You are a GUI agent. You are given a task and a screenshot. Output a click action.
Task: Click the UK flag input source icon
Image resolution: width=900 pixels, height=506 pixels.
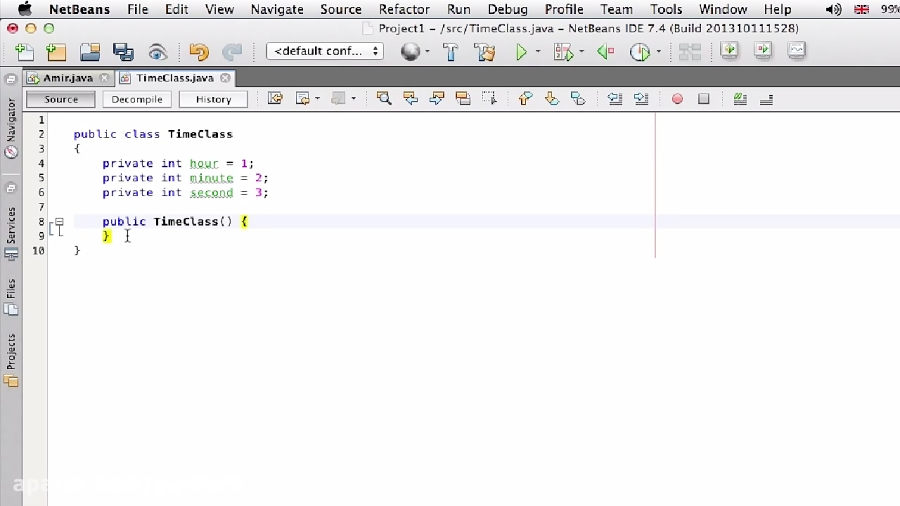(x=862, y=9)
